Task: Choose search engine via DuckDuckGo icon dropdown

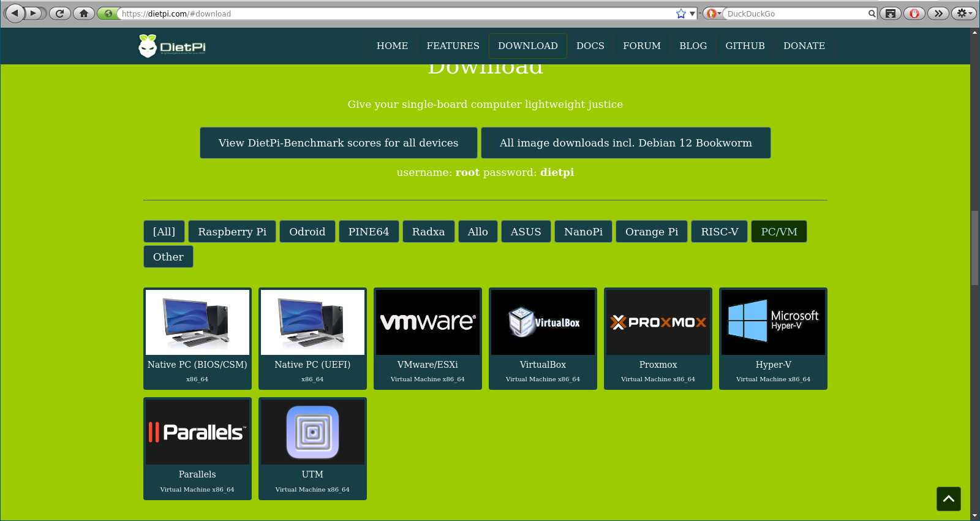Action: point(713,13)
